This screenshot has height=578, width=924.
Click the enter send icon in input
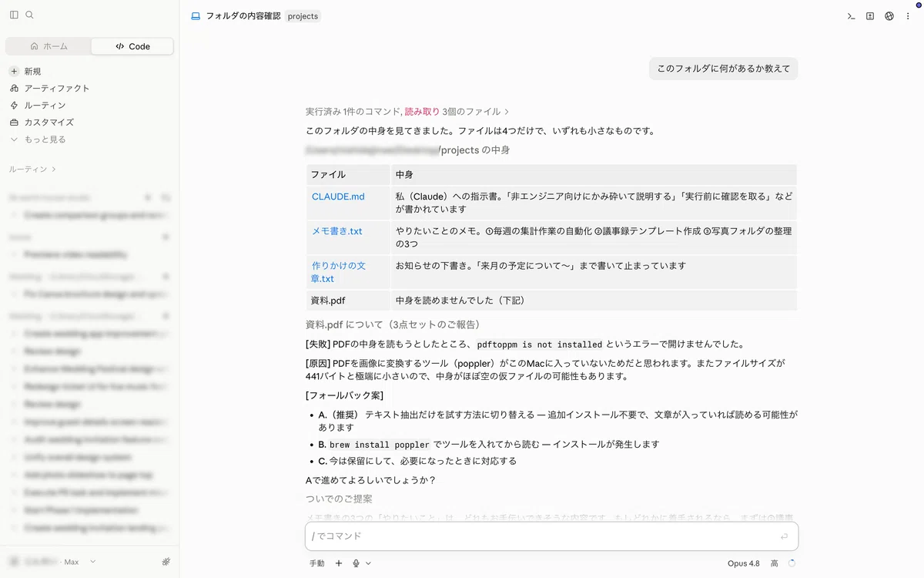point(784,536)
